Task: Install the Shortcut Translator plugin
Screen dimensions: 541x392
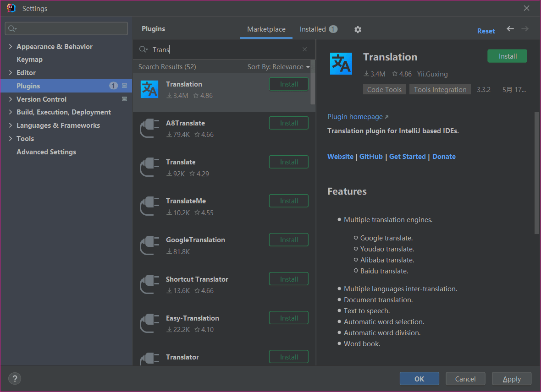Action: coord(289,279)
